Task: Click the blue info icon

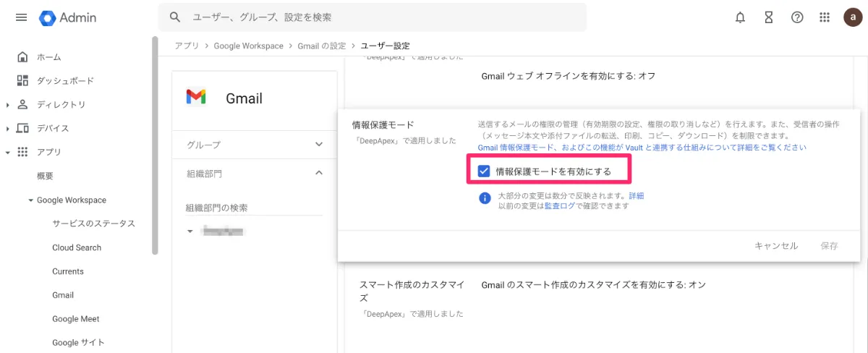Action: point(485,198)
